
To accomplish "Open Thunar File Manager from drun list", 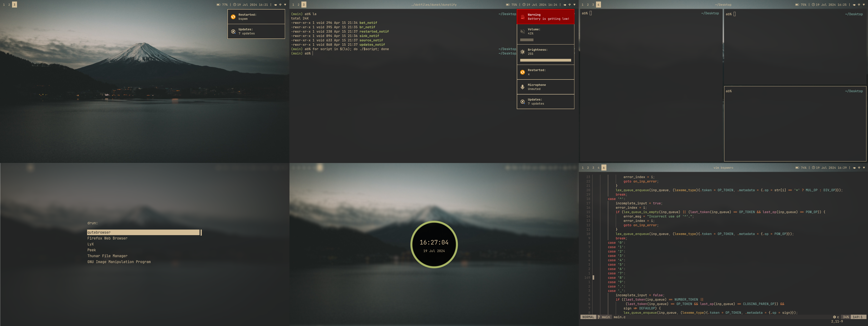I will (107, 256).
